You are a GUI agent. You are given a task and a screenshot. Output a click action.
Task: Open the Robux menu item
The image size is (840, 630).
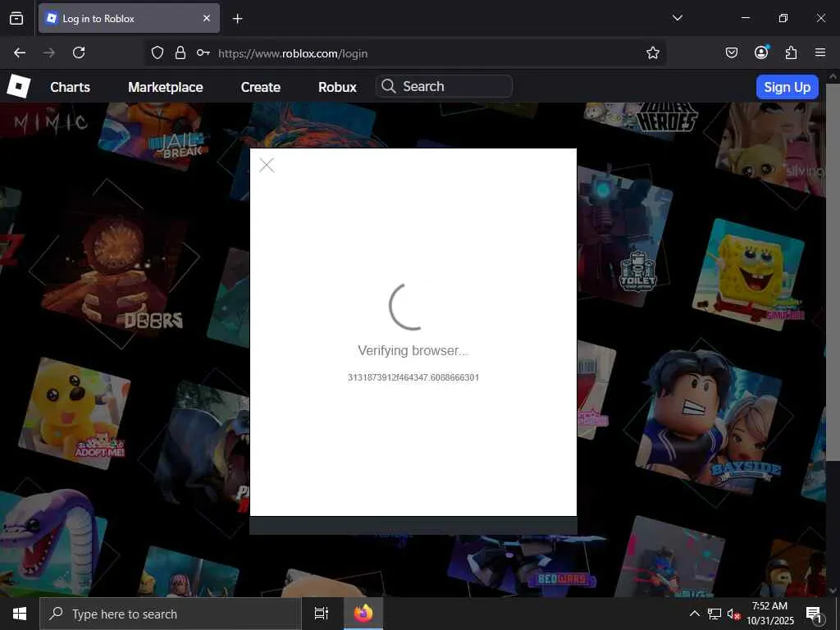click(337, 87)
